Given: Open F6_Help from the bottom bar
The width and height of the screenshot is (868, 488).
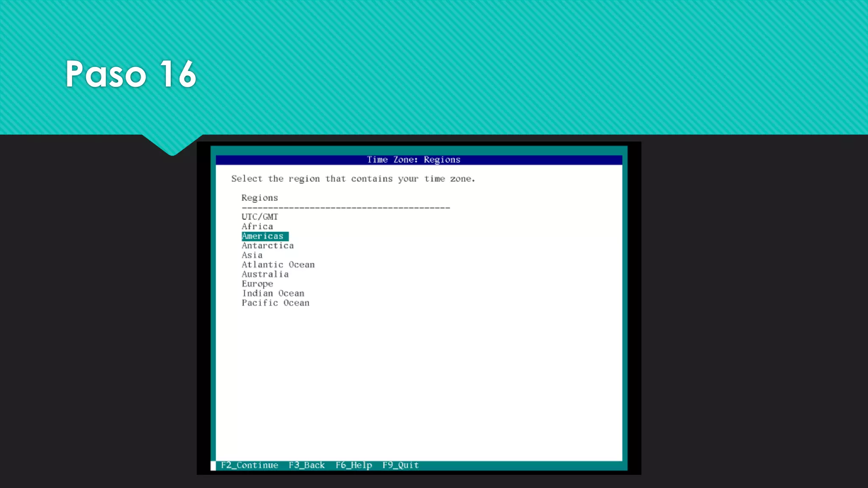Looking at the screenshot, I should click(353, 465).
